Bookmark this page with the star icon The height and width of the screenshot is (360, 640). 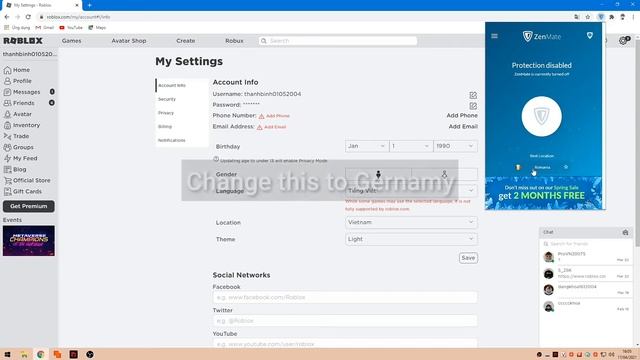[x=588, y=17]
